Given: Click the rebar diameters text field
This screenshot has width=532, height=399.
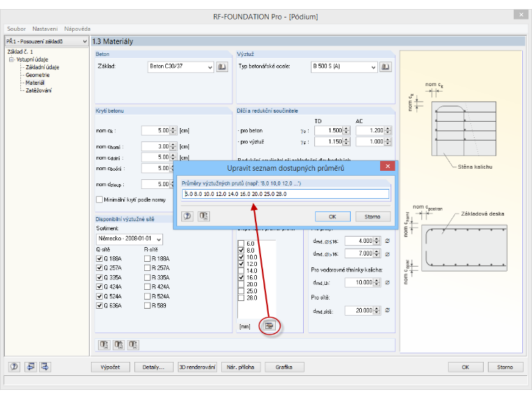Looking at the screenshot, I should click(286, 194).
